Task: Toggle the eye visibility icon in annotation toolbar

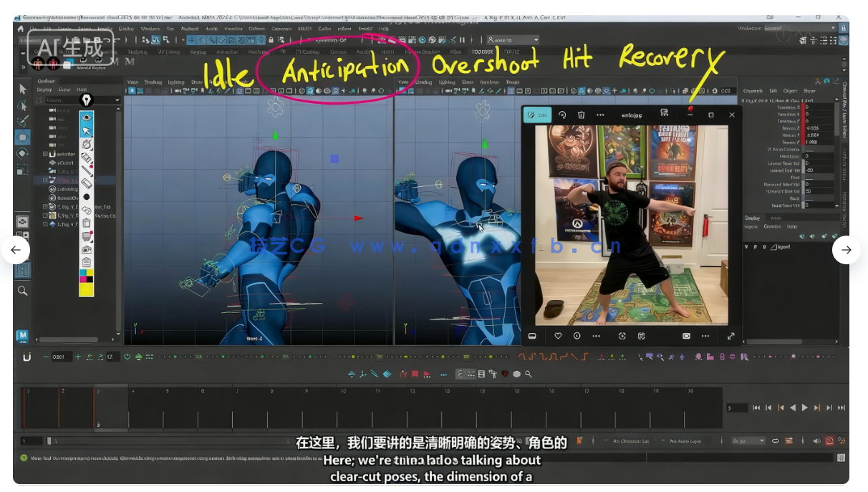Action: (x=87, y=117)
